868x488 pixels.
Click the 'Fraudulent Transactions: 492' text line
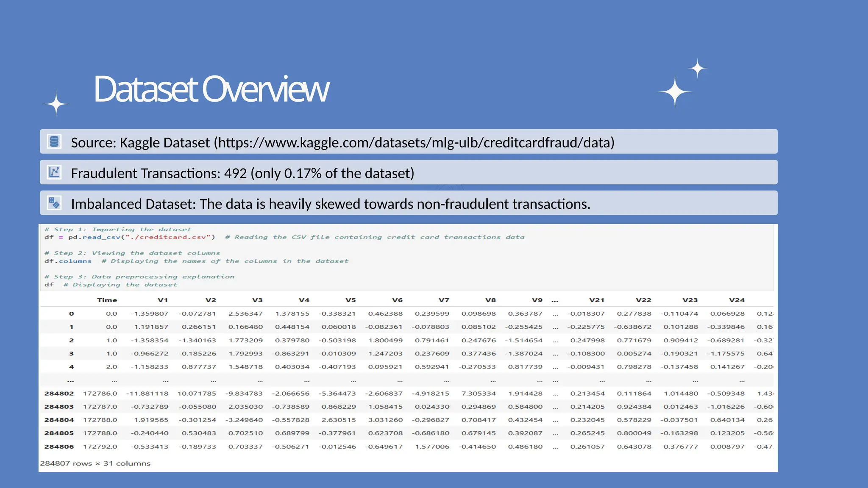point(242,173)
